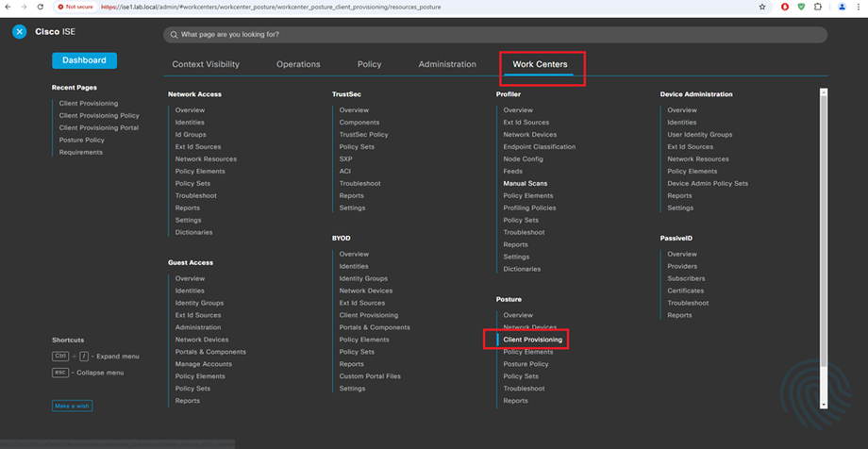Click the Not secure warning badge

coord(75,8)
